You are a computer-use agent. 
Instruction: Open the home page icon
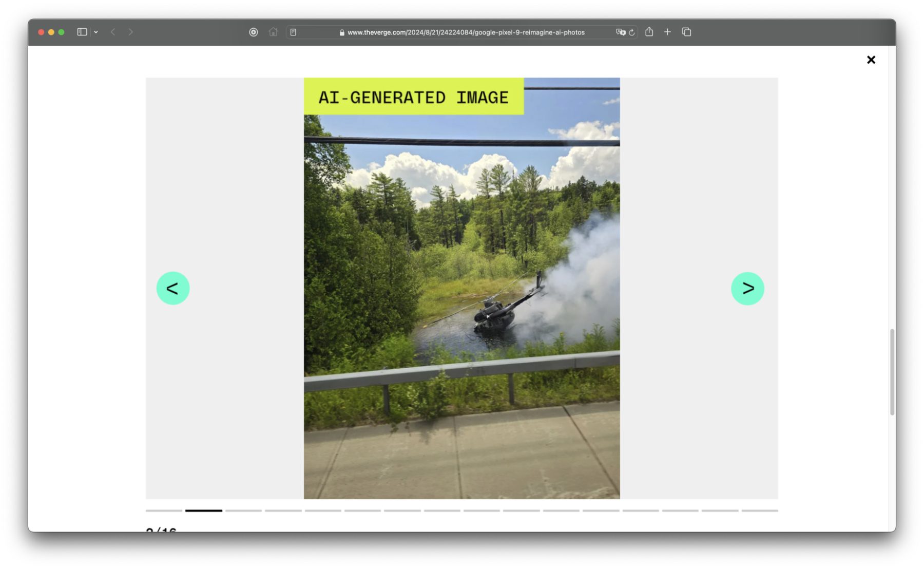[273, 32]
